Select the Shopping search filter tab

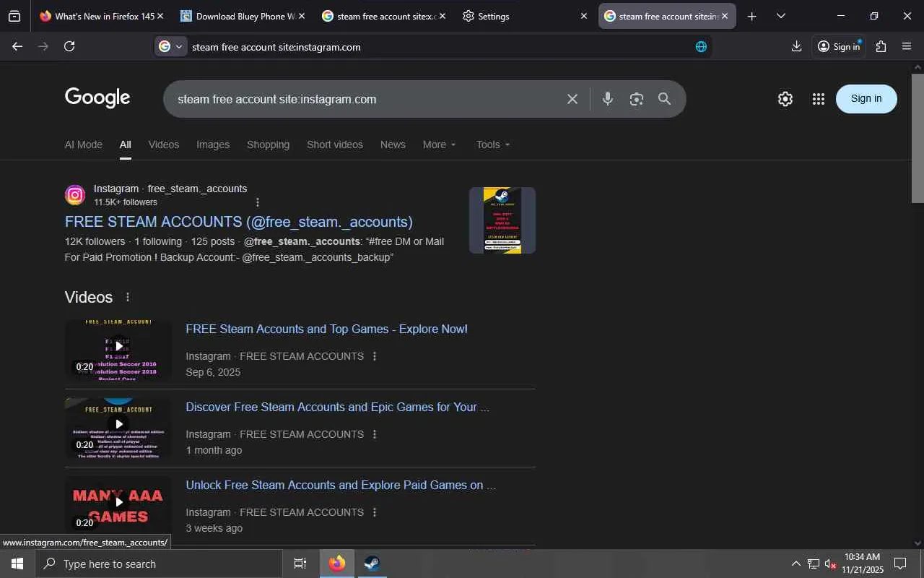(x=268, y=144)
